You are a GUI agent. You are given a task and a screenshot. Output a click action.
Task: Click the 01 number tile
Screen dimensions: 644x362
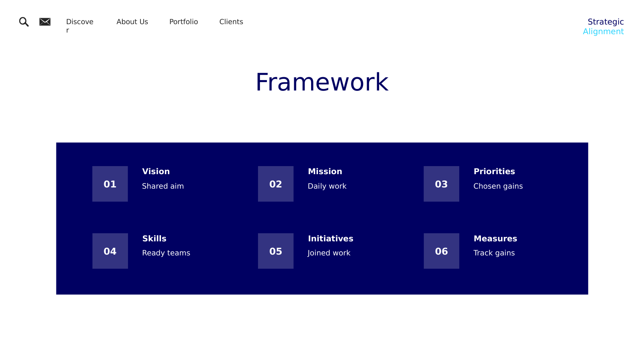(x=110, y=184)
